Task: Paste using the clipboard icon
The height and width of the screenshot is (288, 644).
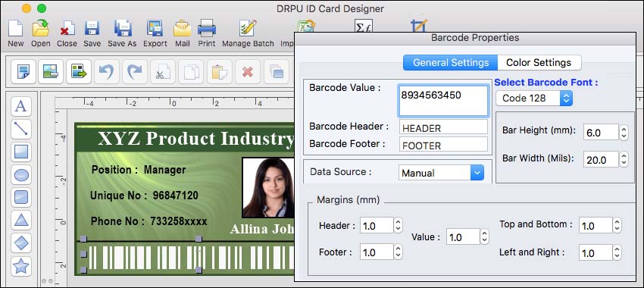Action: 219,72
